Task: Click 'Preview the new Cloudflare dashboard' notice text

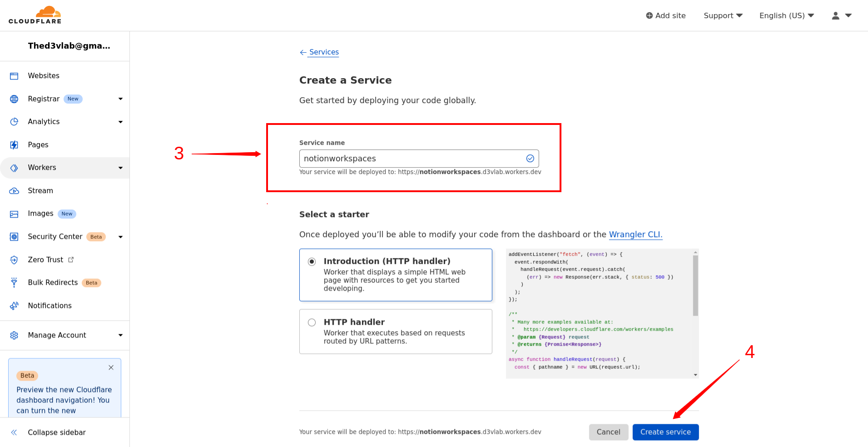Action: click(64, 400)
